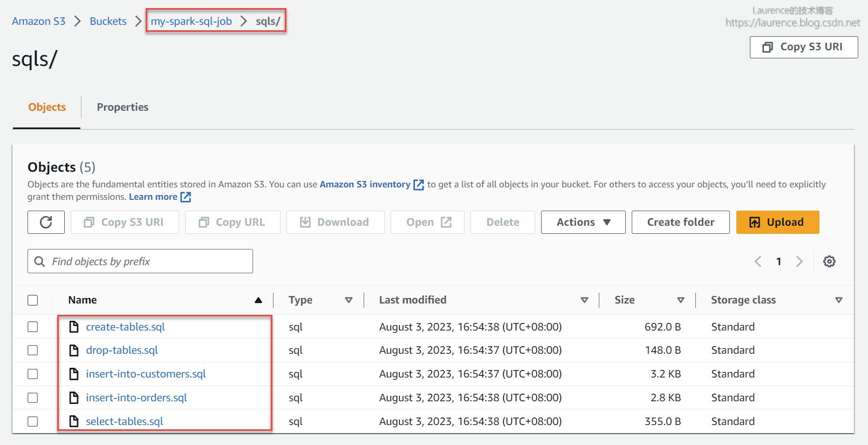868x445 pixels.
Task: Sort objects by Last modified column
Action: [x=584, y=300]
